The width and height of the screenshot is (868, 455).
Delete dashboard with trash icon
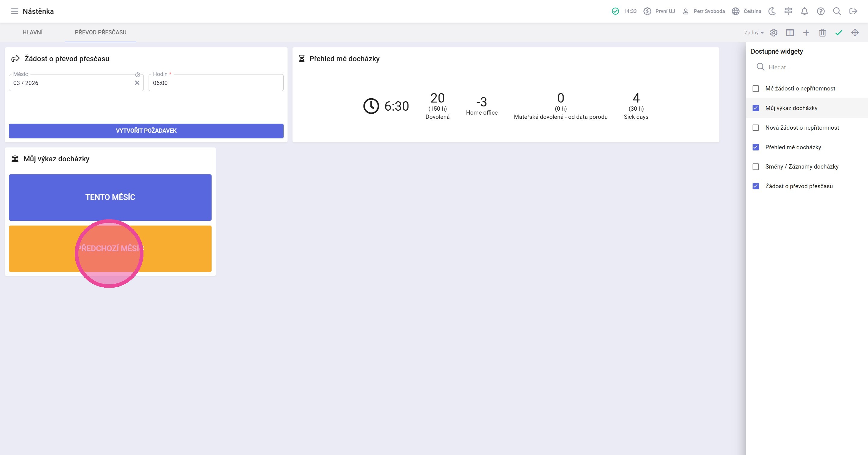822,33
